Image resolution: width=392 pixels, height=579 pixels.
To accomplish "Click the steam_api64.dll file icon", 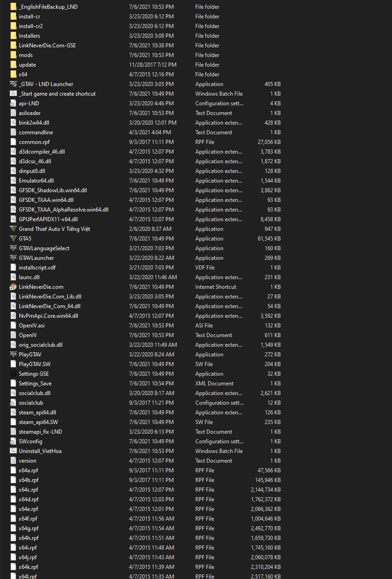I will [x=13, y=412].
